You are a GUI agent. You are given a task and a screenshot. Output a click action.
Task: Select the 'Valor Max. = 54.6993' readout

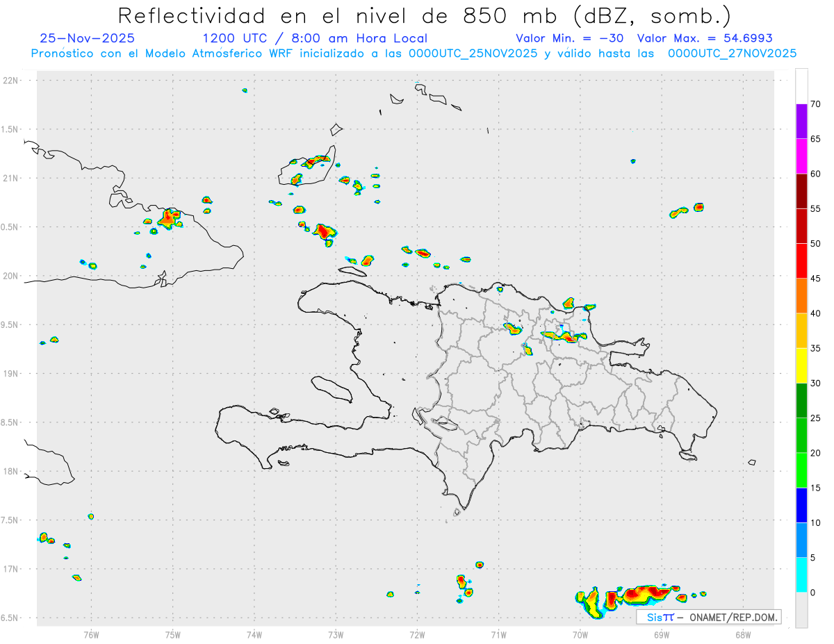pos(705,39)
